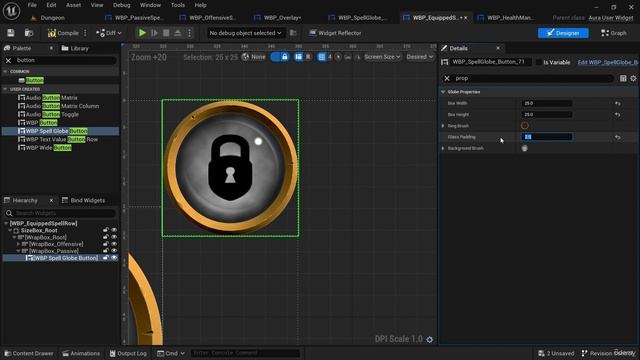Open the Tools menu
This screenshot has height=360, width=640.
click(178, 5)
